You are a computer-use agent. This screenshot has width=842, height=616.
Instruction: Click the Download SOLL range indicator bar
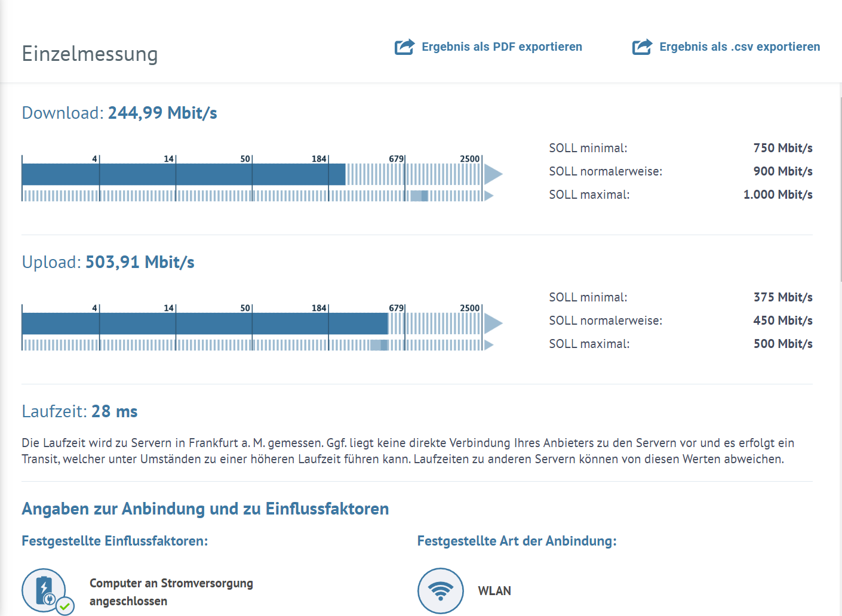click(x=419, y=196)
